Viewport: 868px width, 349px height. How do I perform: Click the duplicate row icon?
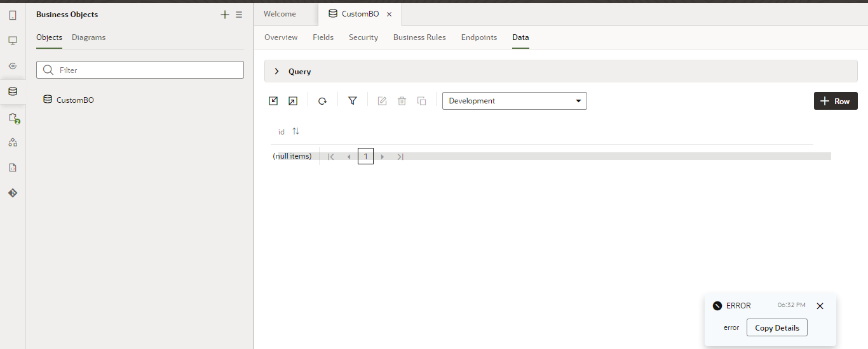point(421,101)
